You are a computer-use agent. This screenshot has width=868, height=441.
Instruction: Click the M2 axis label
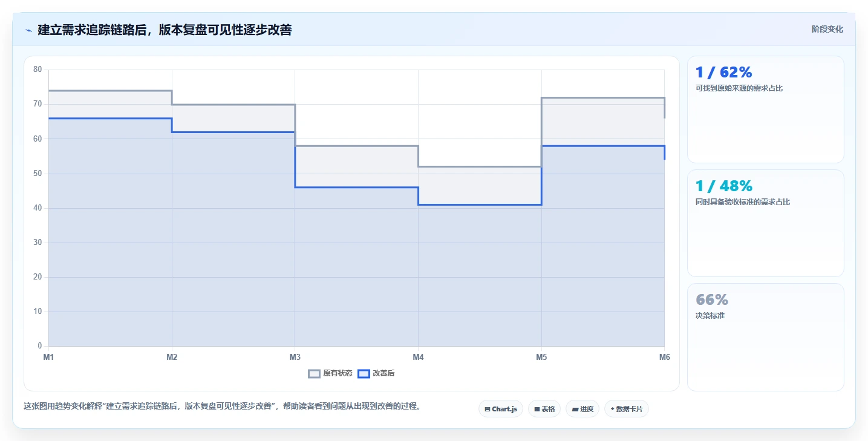[x=172, y=357]
